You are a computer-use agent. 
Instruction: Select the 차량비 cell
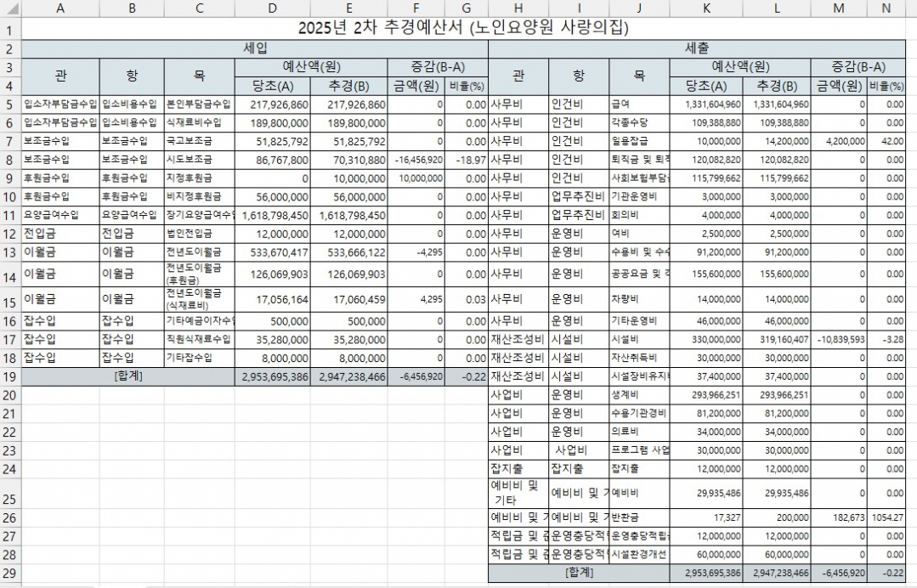point(639,299)
